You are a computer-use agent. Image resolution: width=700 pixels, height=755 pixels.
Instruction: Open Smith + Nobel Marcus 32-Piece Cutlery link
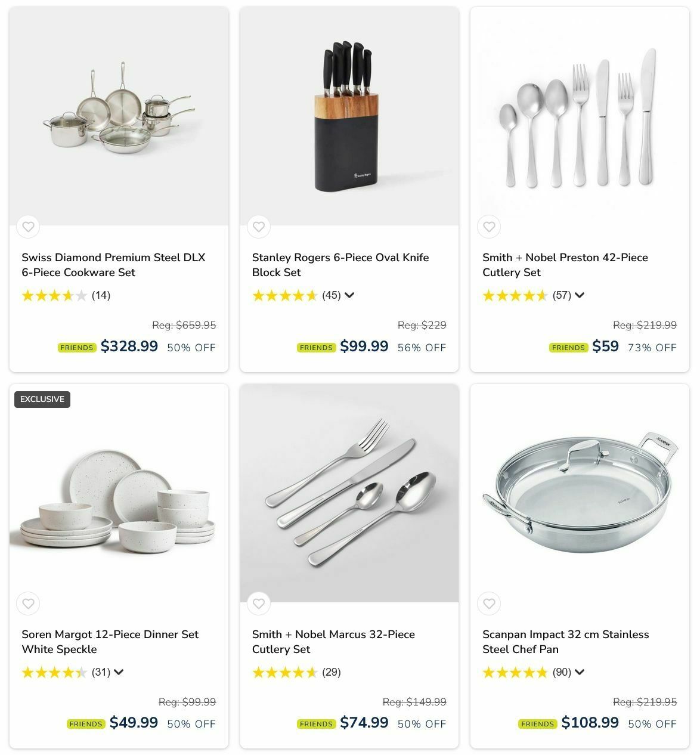(x=333, y=642)
